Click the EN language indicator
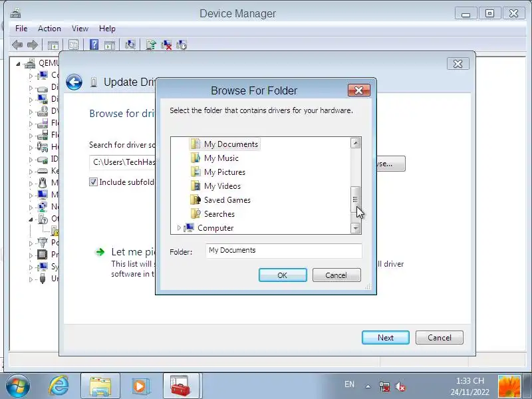The image size is (532, 399). coord(350,384)
